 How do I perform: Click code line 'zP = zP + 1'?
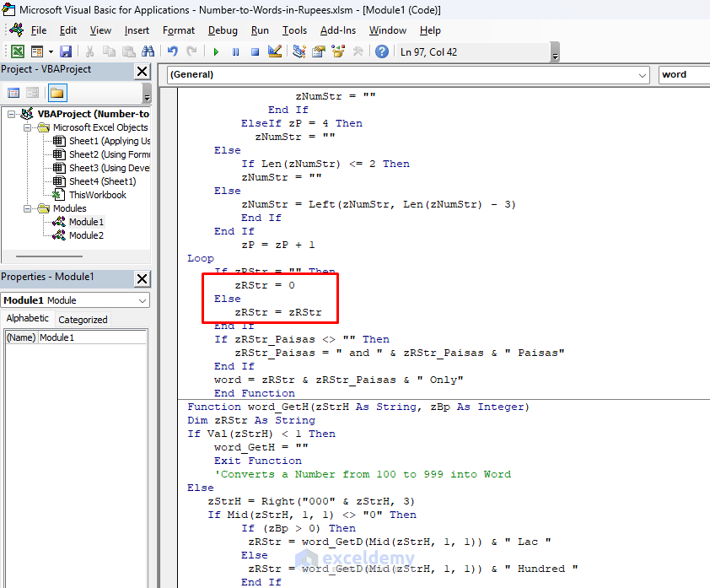(278, 245)
